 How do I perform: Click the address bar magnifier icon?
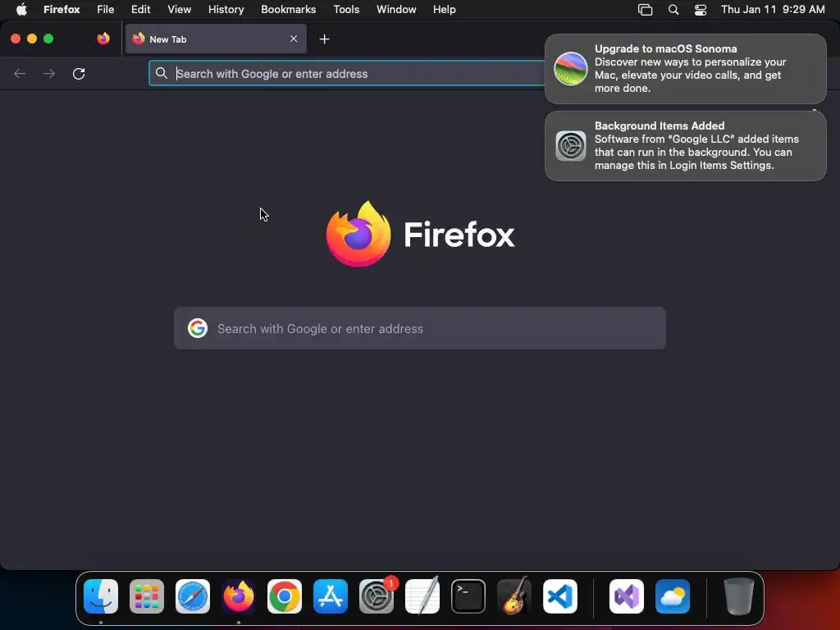pyautogui.click(x=162, y=73)
